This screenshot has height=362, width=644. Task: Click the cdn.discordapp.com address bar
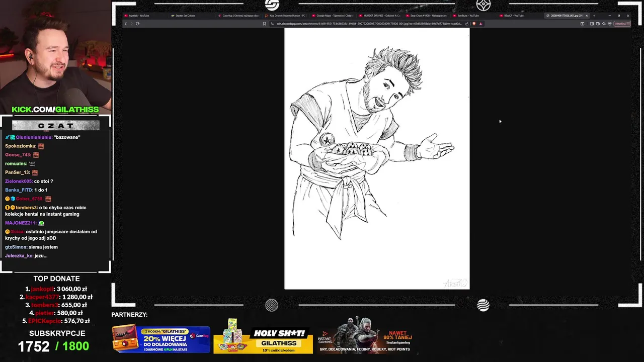(x=369, y=24)
